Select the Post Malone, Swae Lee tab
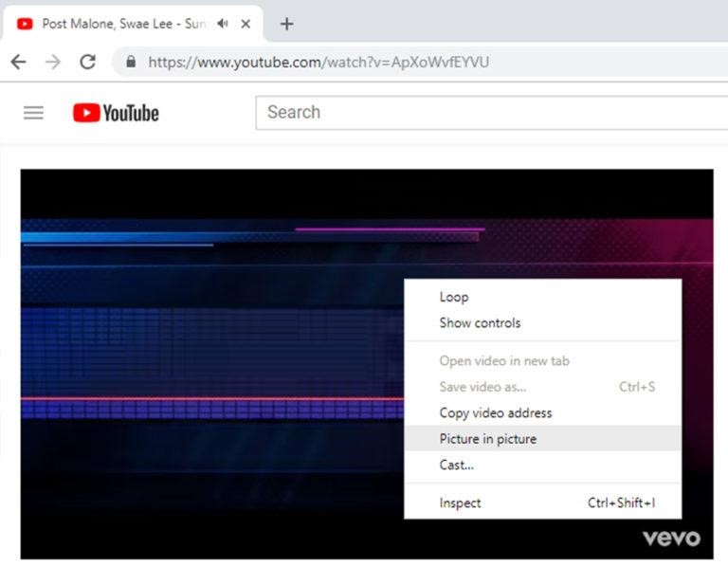 [133, 24]
